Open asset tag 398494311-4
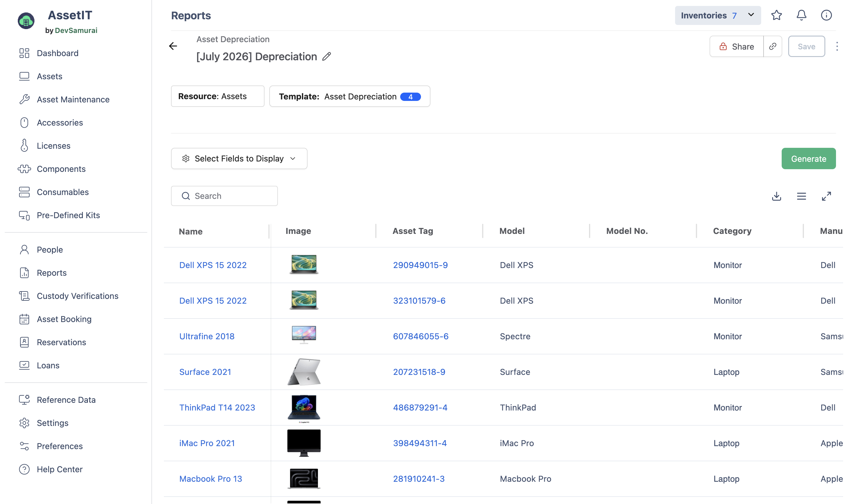 pos(420,443)
